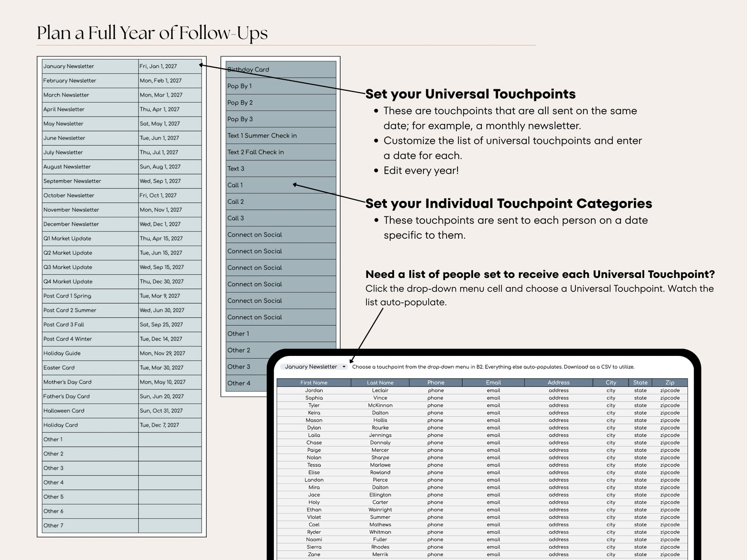This screenshot has height=560, width=747.
Task: Select the Text 1 Summer Check in cell
Action: tap(281, 136)
